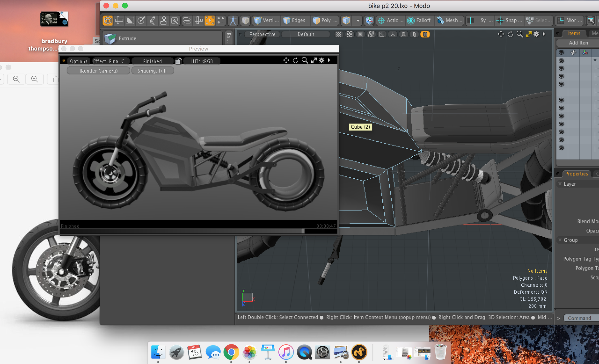Toggle the orange highlighted viewport display button
599x364 pixels.
pyautogui.click(x=425, y=34)
